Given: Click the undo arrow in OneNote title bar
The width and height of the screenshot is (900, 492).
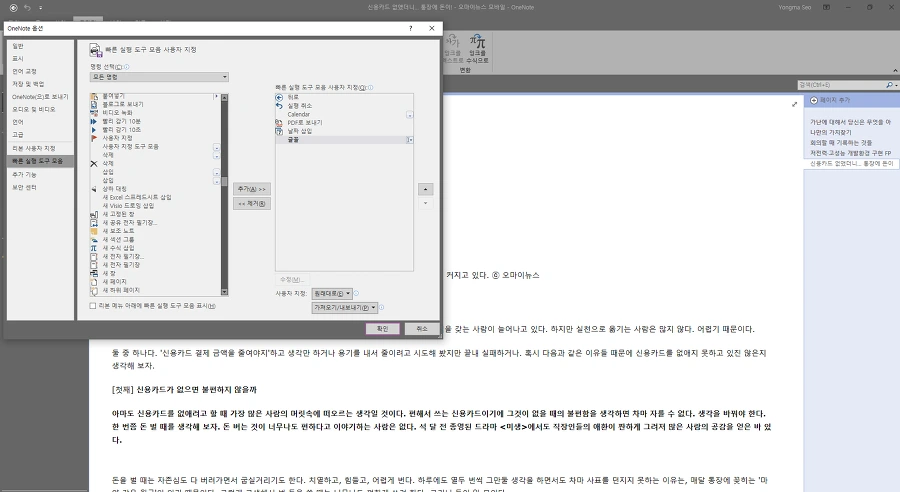Looking at the screenshot, I should coord(27,8).
